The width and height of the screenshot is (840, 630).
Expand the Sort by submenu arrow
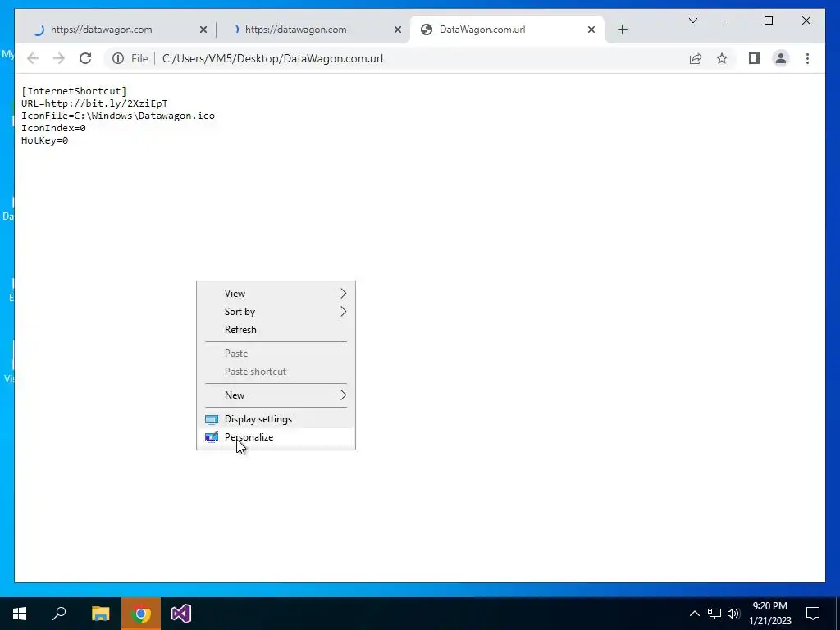[x=344, y=312]
